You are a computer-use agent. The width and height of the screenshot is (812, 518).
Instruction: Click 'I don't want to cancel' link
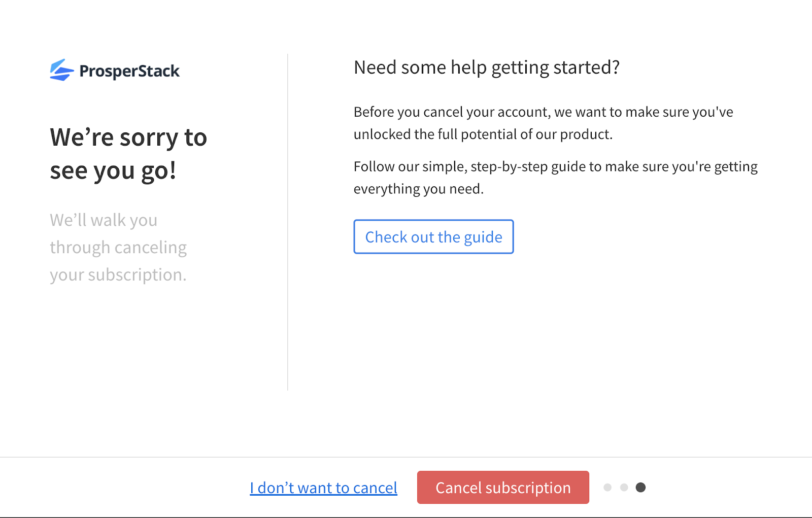(x=323, y=488)
